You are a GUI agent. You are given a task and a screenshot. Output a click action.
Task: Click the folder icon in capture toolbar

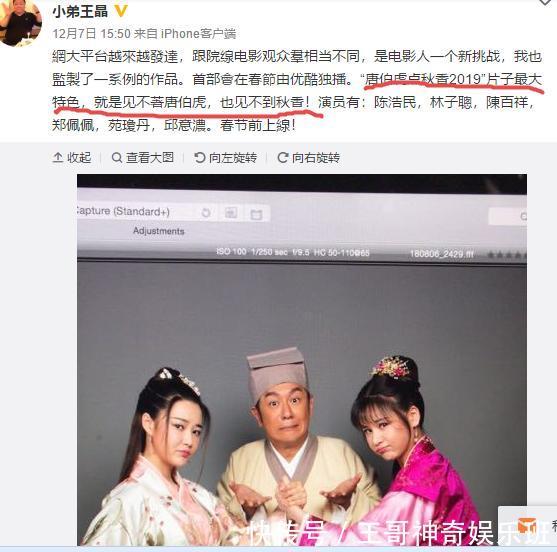256,214
